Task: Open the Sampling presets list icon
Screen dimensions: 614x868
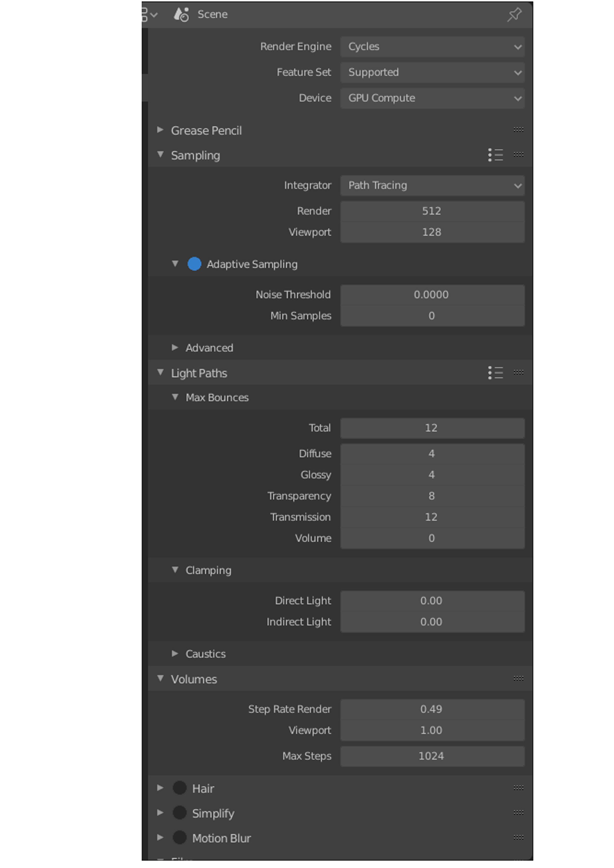Action: pos(495,155)
